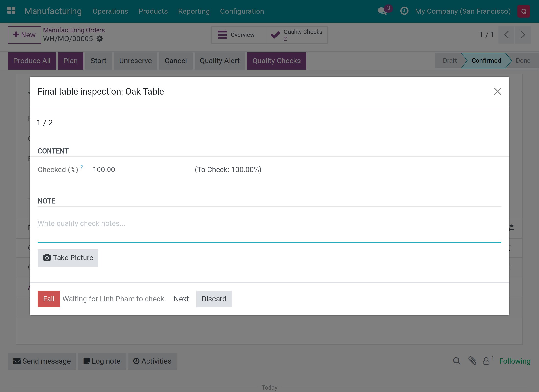Image resolution: width=539 pixels, height=392 pixels.
Task: Cancel the manufacturing order
Action: click(176, 61)
